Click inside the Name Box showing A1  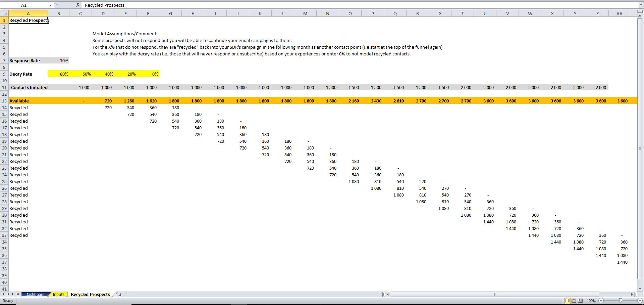click(25, 5)
